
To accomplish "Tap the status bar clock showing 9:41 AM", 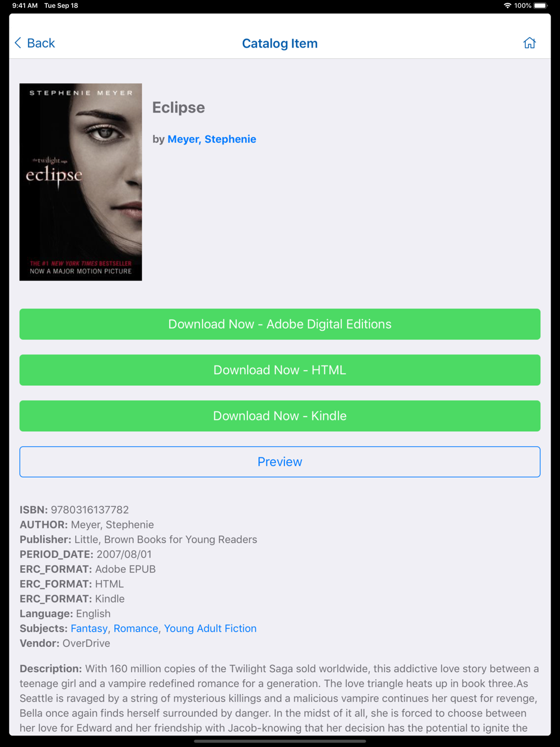I will click(x=25, y=6).
